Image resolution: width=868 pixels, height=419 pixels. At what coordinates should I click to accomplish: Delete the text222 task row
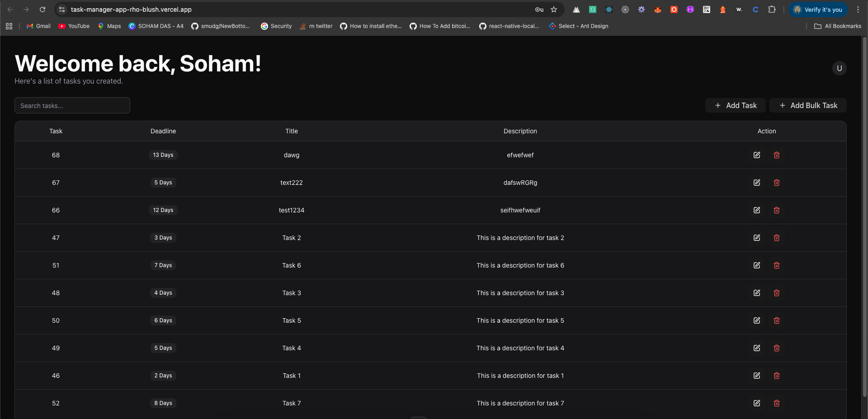click(x=777, y=183)
